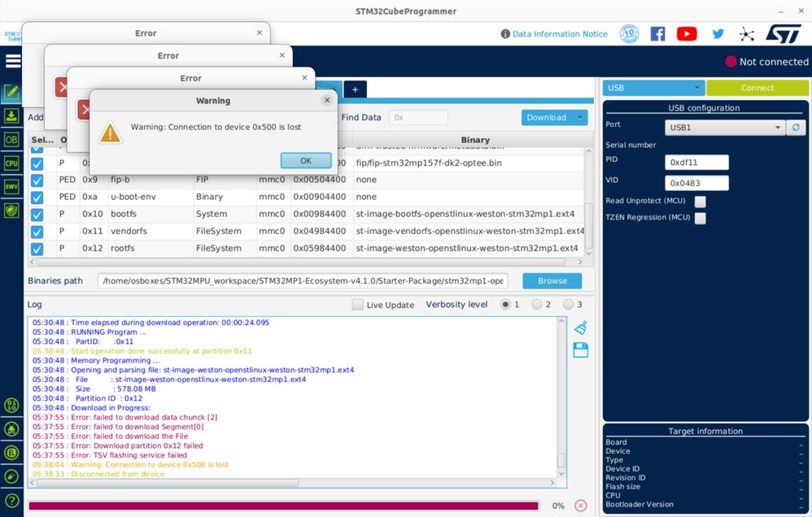Open the CPU sidebar icon
812x517 pixels.
[x=11, y=163]
